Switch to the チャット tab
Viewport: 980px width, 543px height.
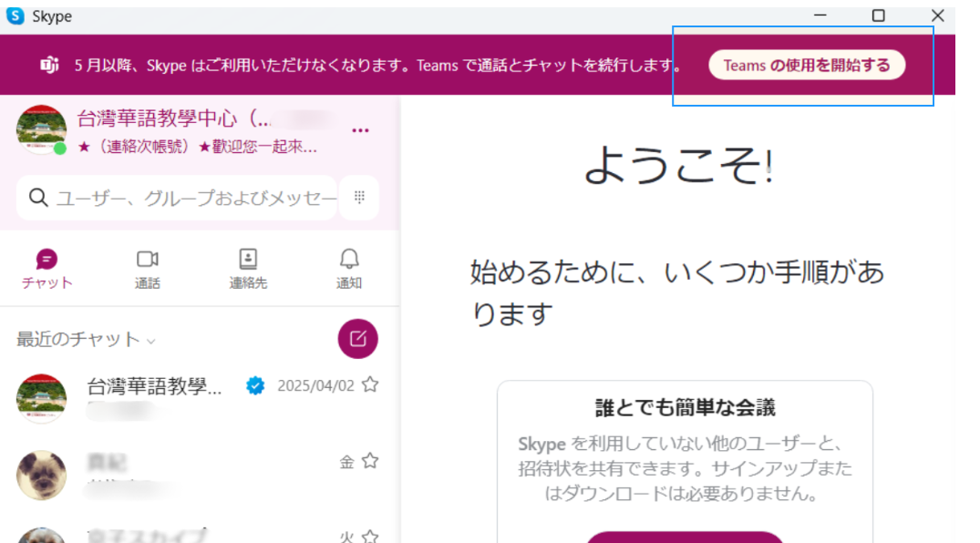click(46, 269)
